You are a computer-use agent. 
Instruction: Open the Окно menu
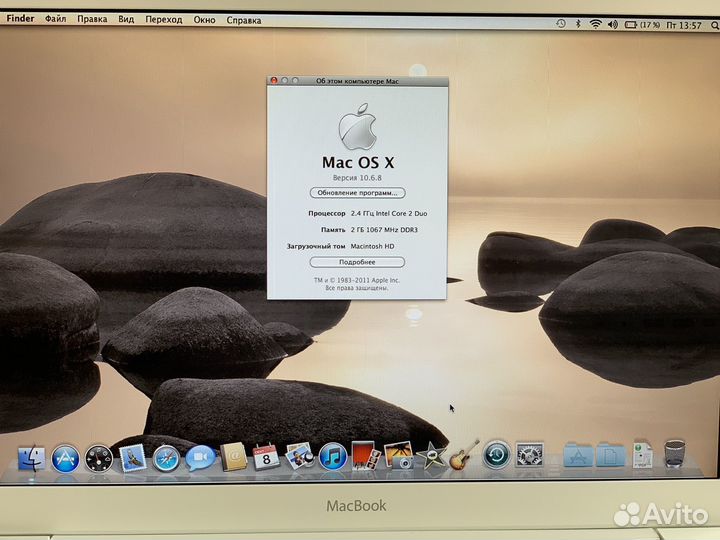click(x=204, y=20)
